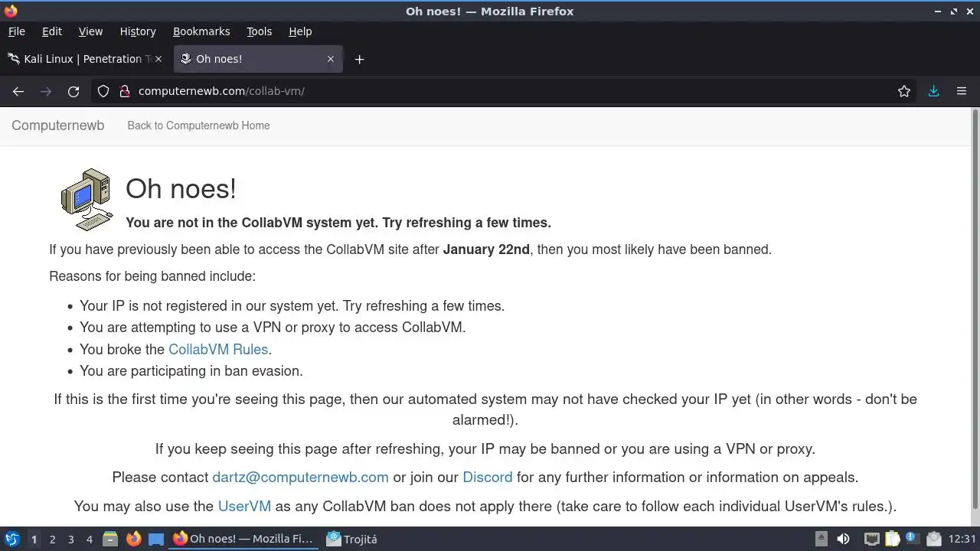Open notification tray icon with blue badge
980x551 pixels.
pyautogui.click(x=912, y=539)
